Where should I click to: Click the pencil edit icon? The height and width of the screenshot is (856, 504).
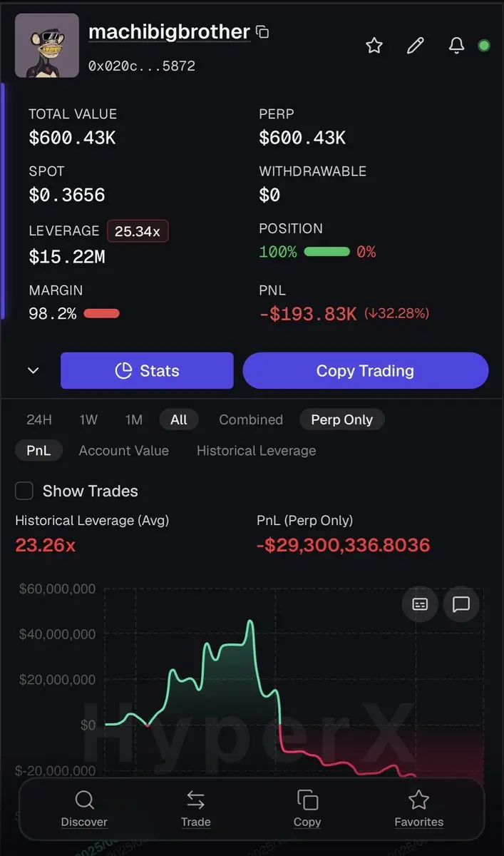[x=415, y=46]
